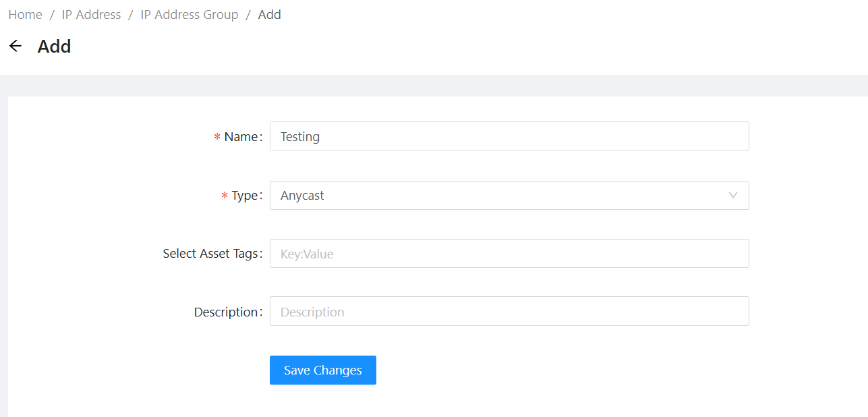Image resolution: width=868 pixels, height=417 pixels.
Task: Click the Add page heading
Action: [54, 47]
